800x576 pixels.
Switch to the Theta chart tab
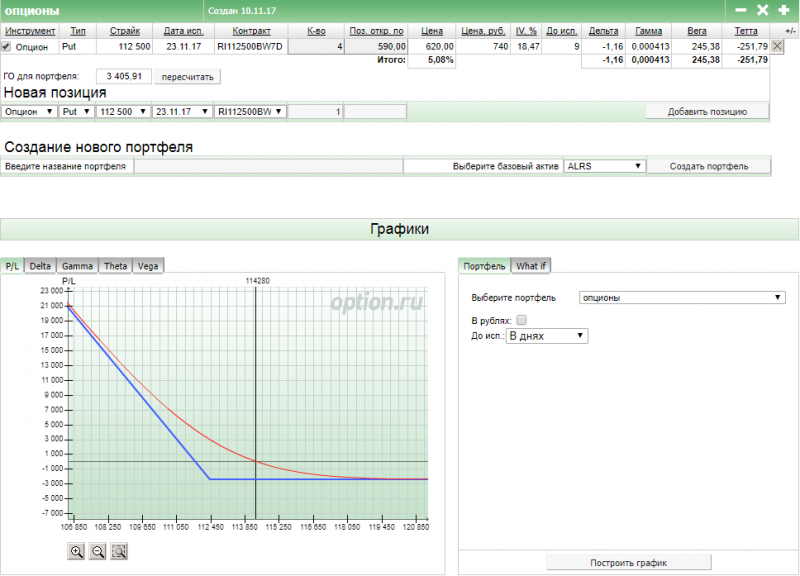tap(115, 266)
